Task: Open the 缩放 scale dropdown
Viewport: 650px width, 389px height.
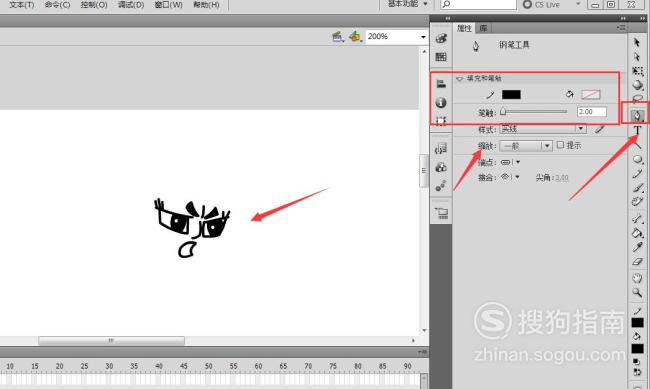Action: pyautogui.click(x=526, y=146)
